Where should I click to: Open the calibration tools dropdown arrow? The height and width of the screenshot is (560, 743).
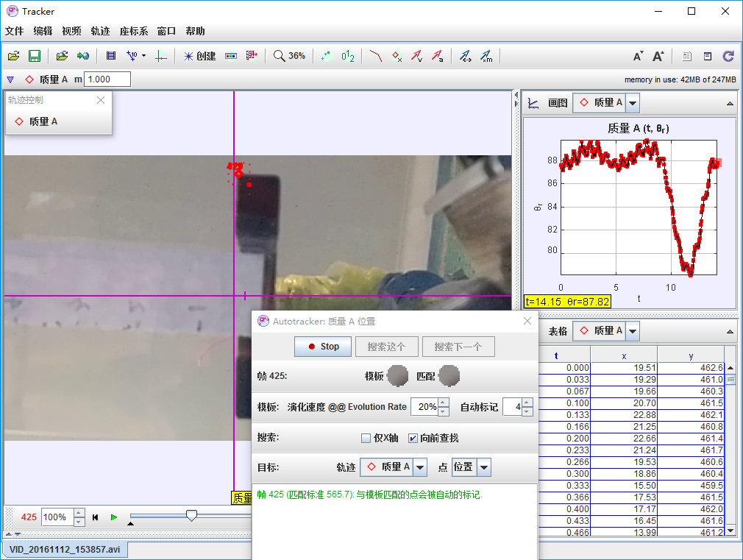[x=143, y=55]
